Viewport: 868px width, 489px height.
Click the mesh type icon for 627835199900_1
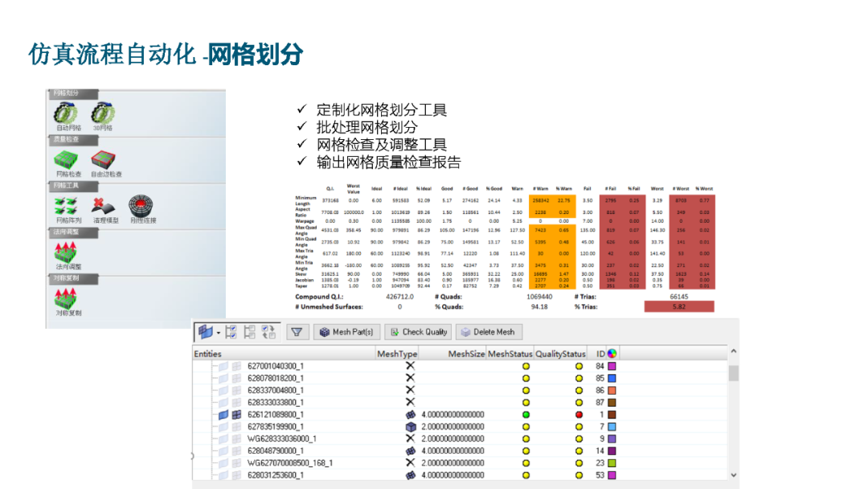click(410, 427)
